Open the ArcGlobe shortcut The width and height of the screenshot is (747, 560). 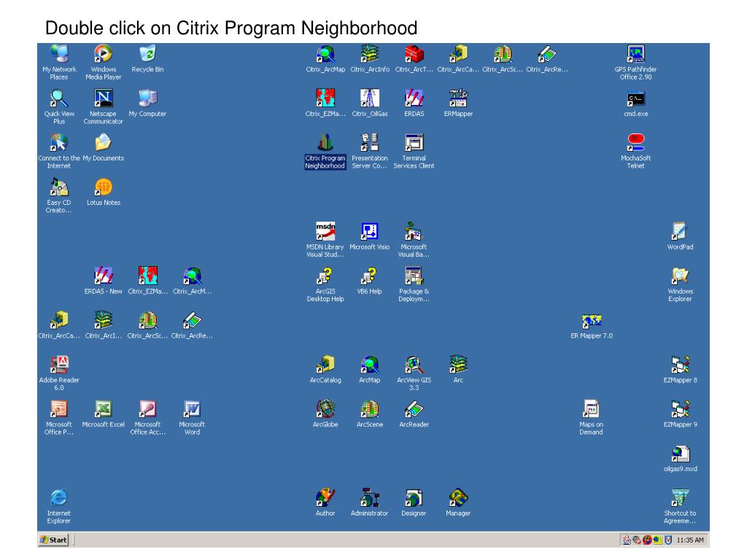pos(325,409)
